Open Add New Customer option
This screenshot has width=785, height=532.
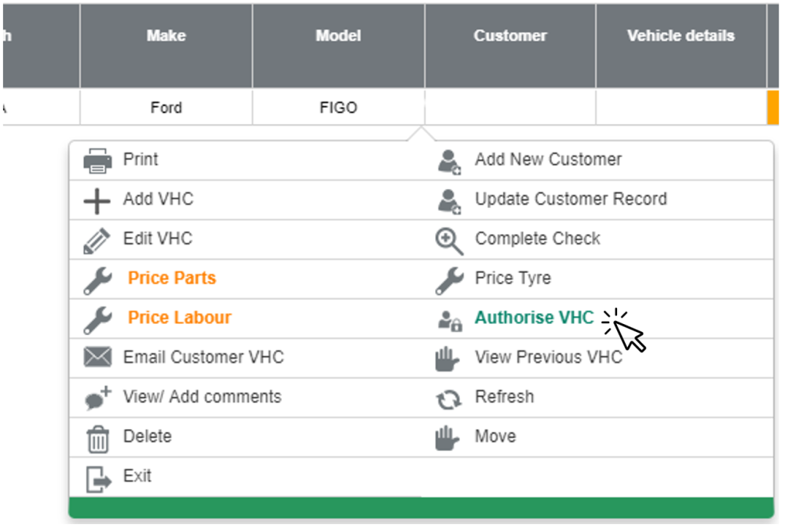coord(548,159)
